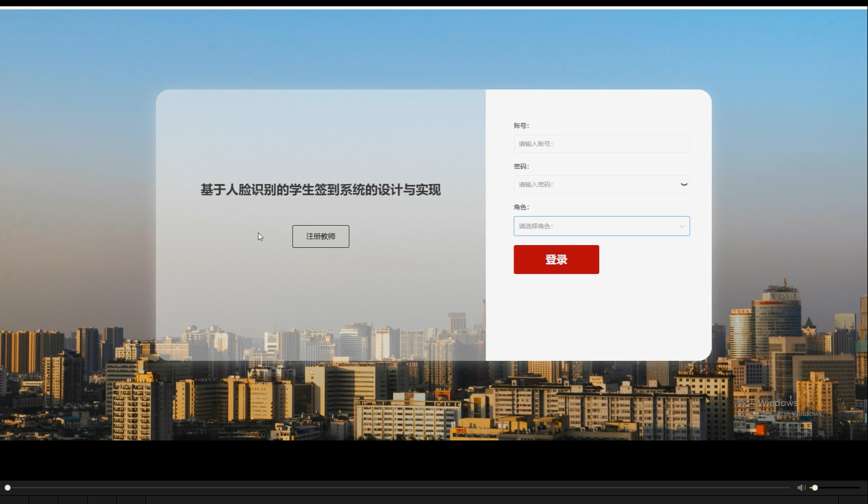Adjust the volume slider knob
Screen dimensions: 868x504
coord(815,487)
